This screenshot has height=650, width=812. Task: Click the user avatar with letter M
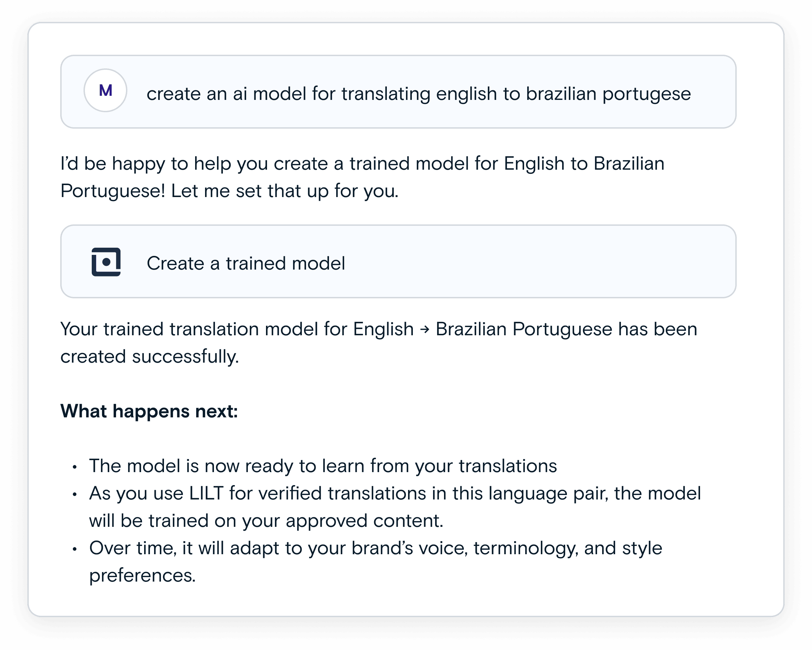105,90
